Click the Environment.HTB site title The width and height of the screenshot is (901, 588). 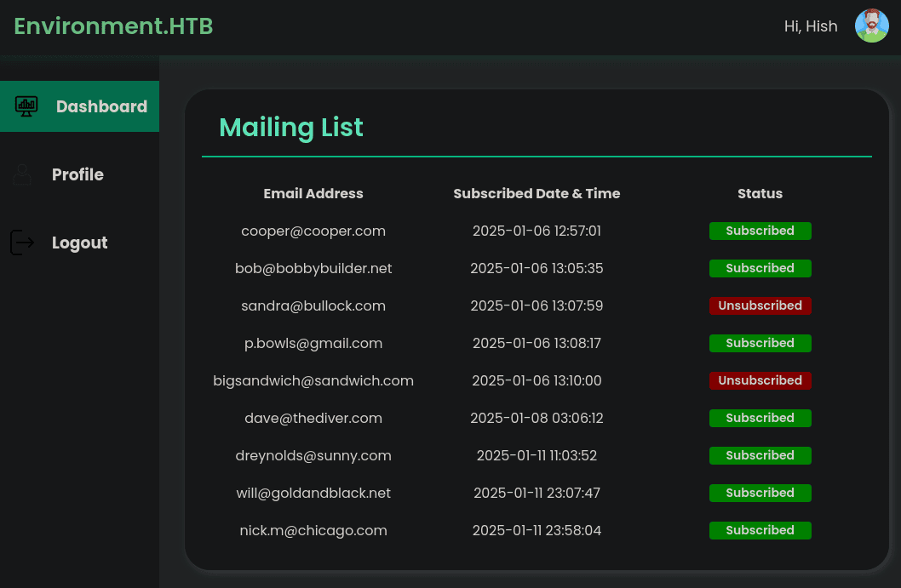click(x=113, y=26)
